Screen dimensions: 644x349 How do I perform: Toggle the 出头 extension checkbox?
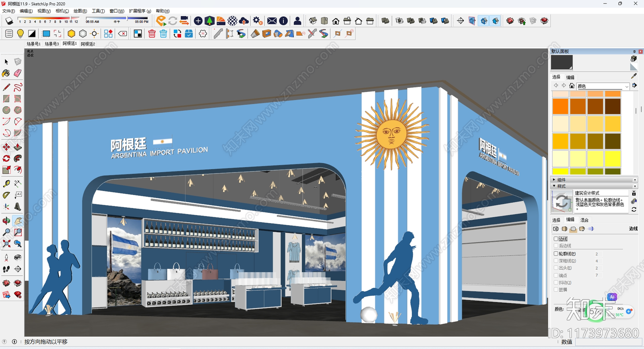[556, 268]
